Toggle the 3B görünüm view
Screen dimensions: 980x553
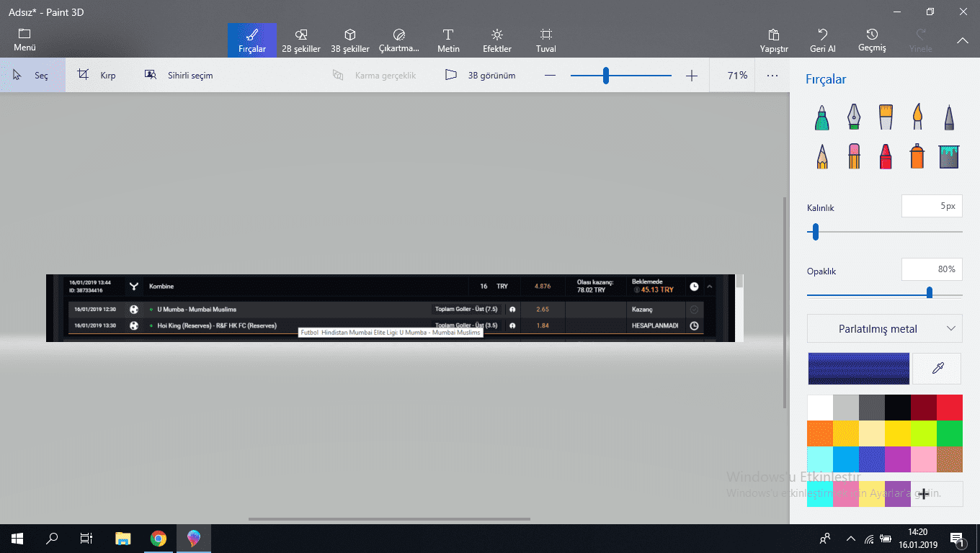point(480,75)
